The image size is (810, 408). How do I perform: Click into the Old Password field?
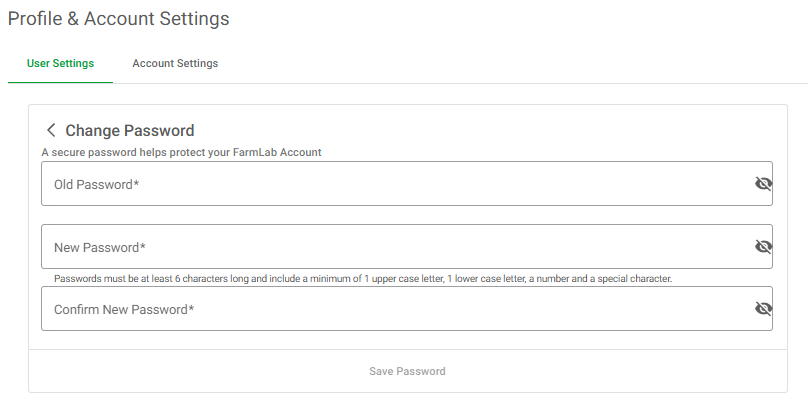pos(400,184)
